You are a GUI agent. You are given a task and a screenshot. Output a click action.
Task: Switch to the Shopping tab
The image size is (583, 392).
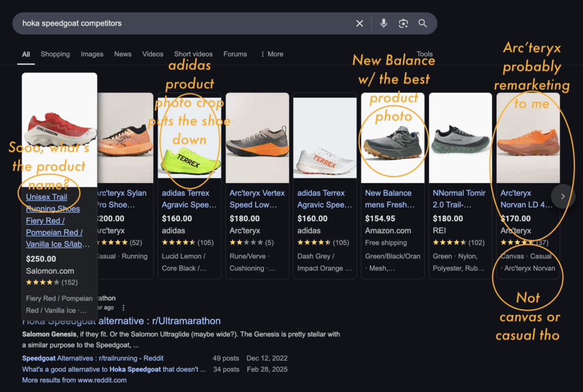(55, 54)
